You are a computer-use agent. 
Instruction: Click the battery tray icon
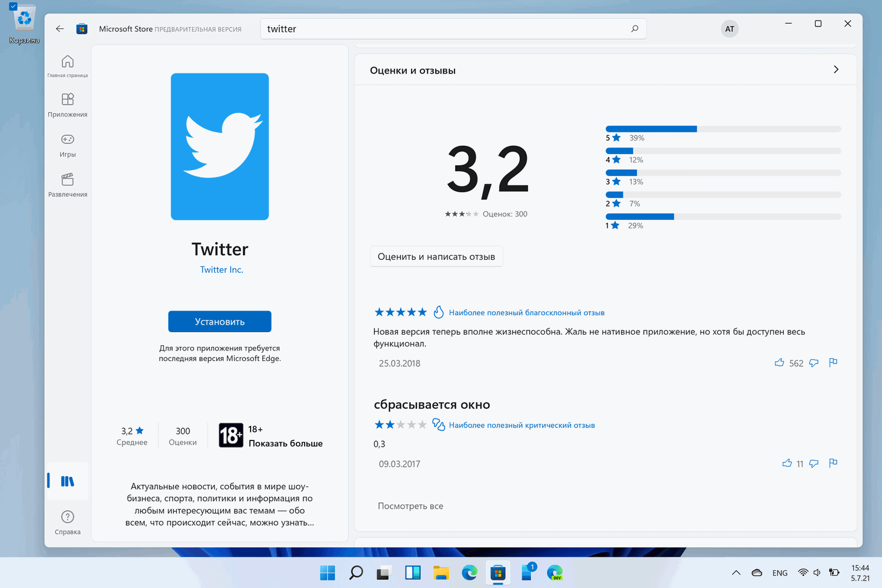pos(834,573)
